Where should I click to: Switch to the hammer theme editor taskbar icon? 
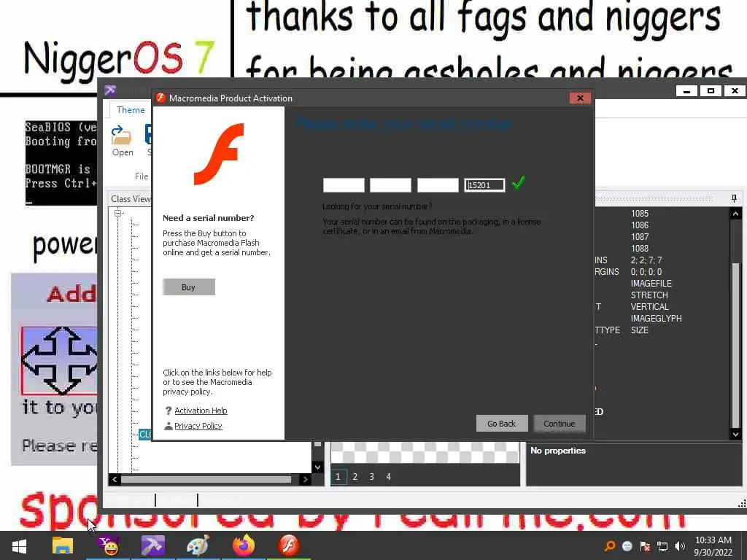pos(153,546)
